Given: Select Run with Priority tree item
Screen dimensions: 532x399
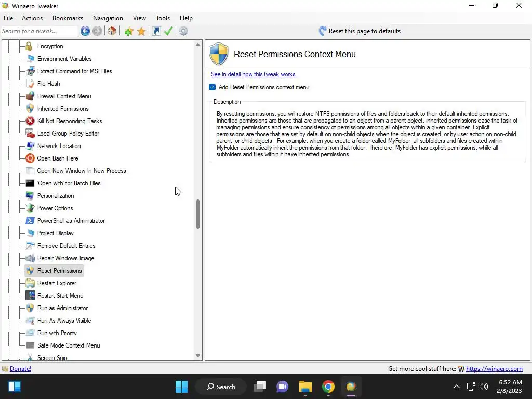Looking at the screenshot, I should click(x=57, y=333).
